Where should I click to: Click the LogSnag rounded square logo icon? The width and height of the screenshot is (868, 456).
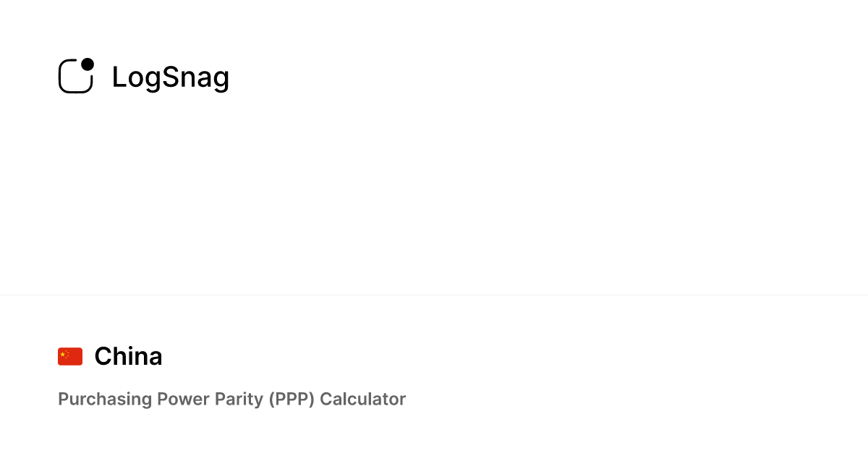tap(75, 76)
